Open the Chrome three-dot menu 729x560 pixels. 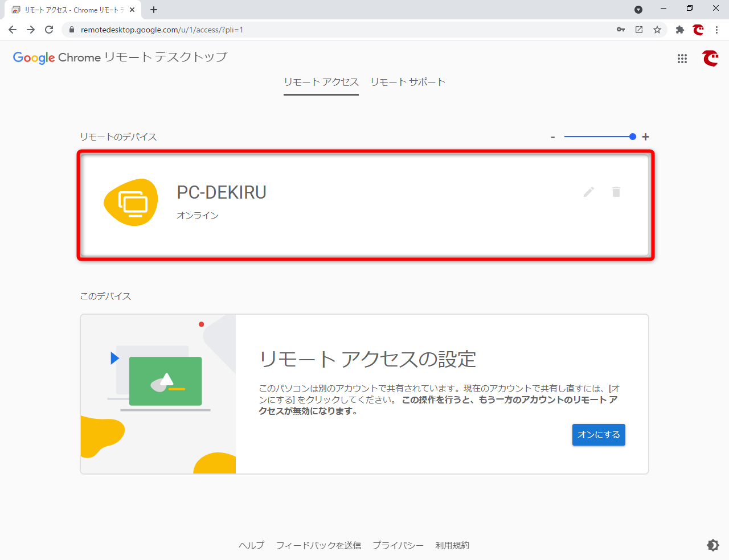pyautogui.click(x=716, y=30)
